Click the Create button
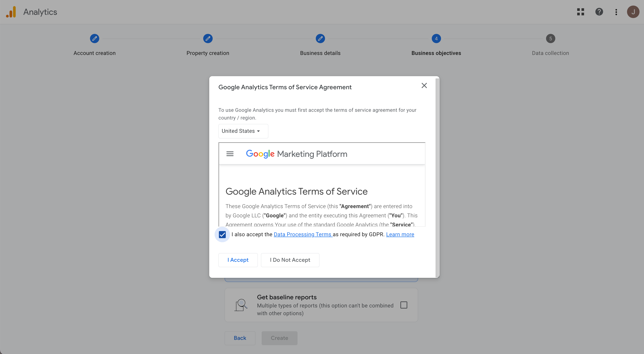The height and width of the screenshot is (354, 644). click(x=279, y=338)
